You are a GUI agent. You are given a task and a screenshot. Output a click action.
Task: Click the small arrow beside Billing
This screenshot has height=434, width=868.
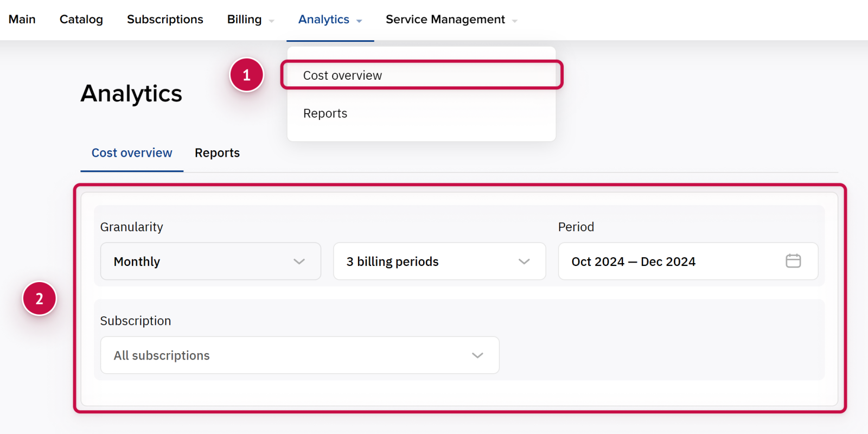pos(272,21)
